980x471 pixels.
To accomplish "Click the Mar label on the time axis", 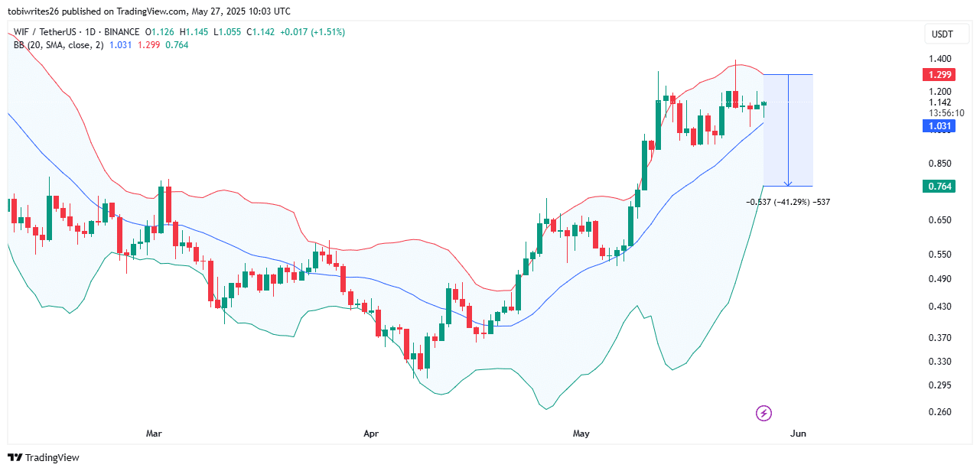I will pyautogui.click(x=154, y=434).
